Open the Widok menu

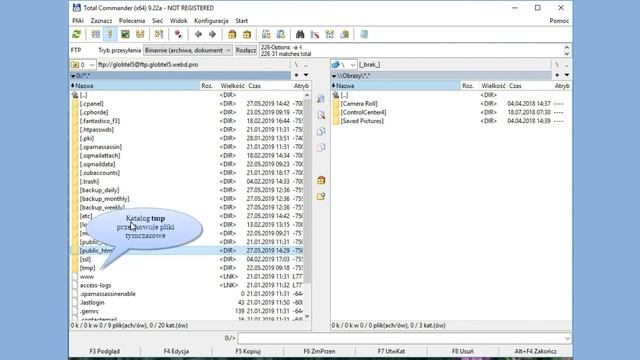point(178,21)
